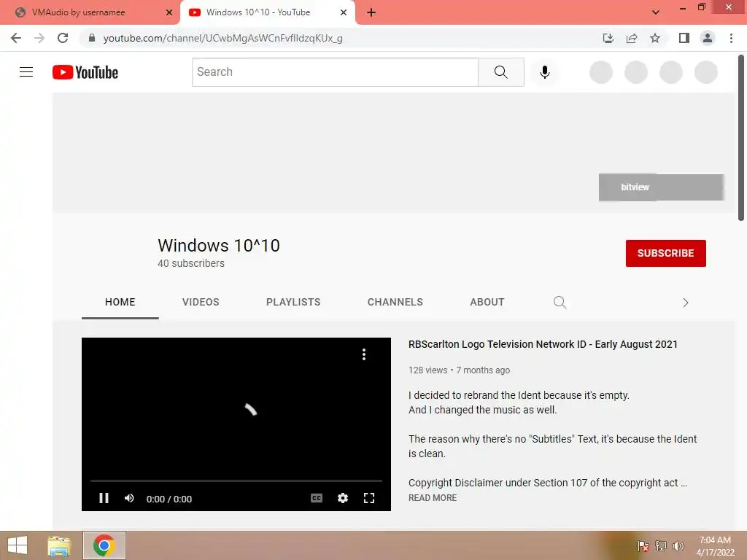Search within channel using magnifier icon

tap(560, 303)
